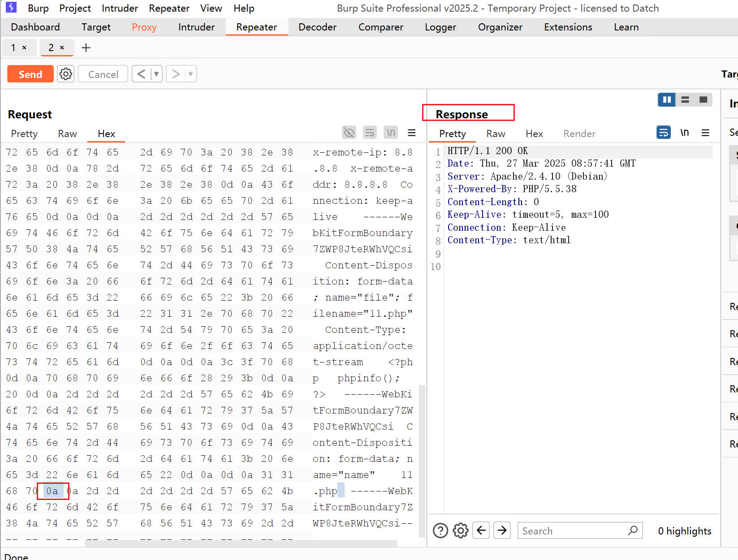The height and width of the screenshot is (560, 738).
Task: Select Repeater tab 1
Action: click(x=13, y=47)
